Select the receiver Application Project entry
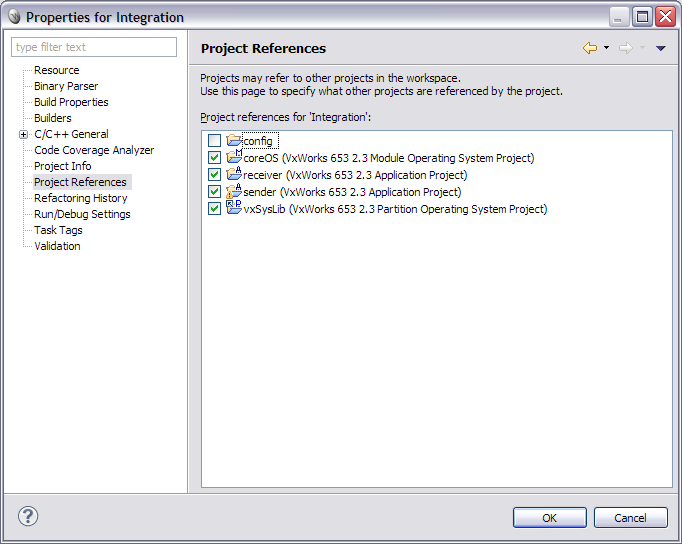This screenshot has width=682, height=544. (355, 175)
